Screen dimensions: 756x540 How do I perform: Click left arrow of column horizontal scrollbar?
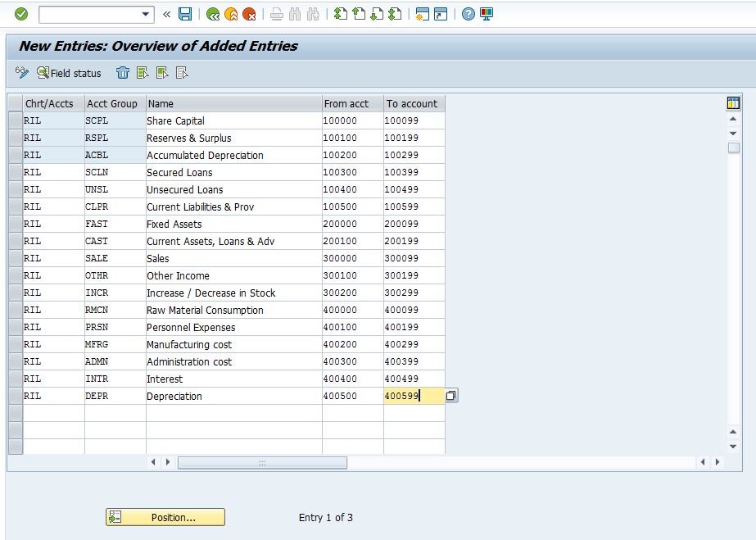click(153, 462)
